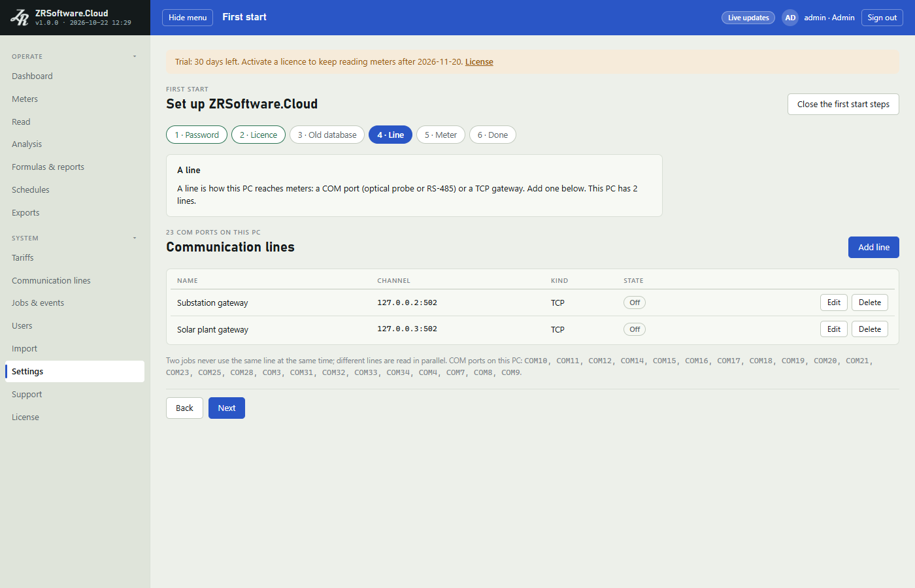This screenshot has width=915, height=588.
Task: Open Dashboard in the sidebar
Action: pyautogui.click(x=75, y=76)
